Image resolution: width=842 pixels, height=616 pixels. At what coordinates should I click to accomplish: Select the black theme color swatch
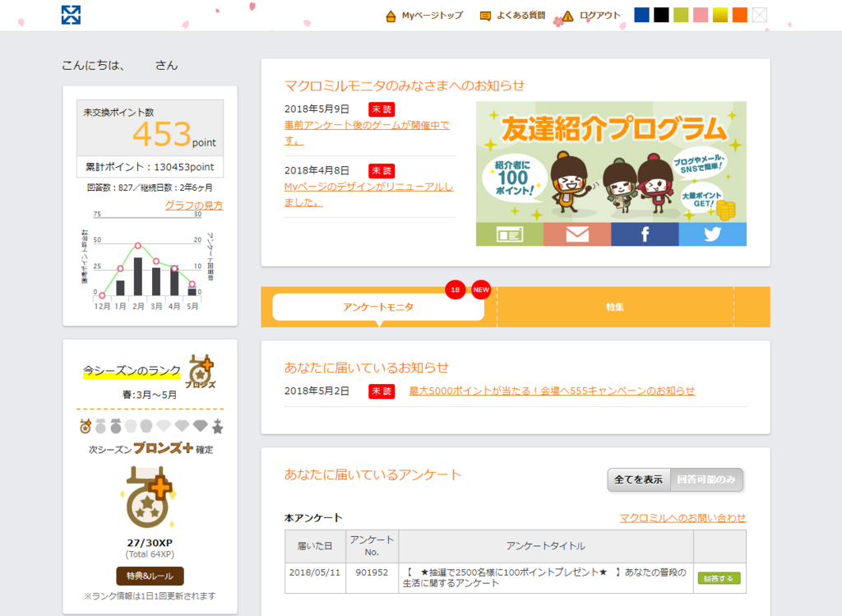(661, 15)
